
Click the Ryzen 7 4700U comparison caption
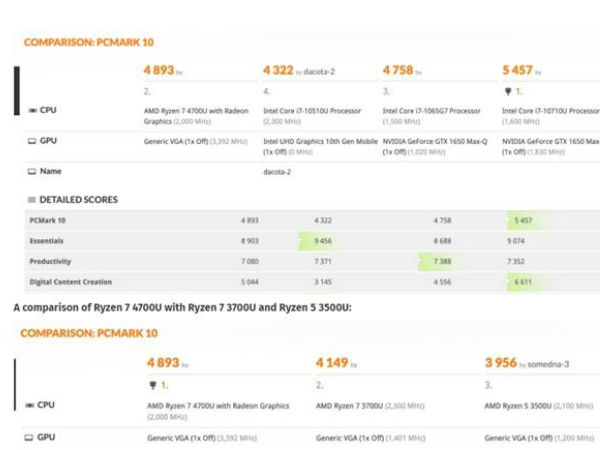click(x=183, y=308)
